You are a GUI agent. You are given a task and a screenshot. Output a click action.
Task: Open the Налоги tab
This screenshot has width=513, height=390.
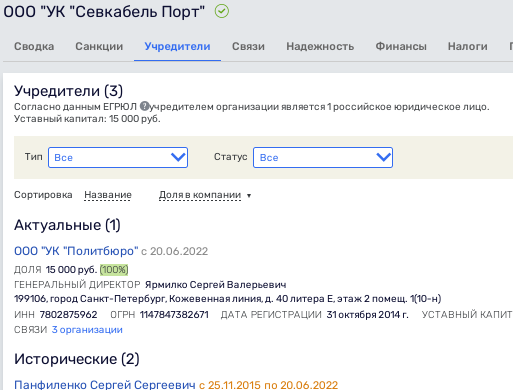(x=468, y=46)
